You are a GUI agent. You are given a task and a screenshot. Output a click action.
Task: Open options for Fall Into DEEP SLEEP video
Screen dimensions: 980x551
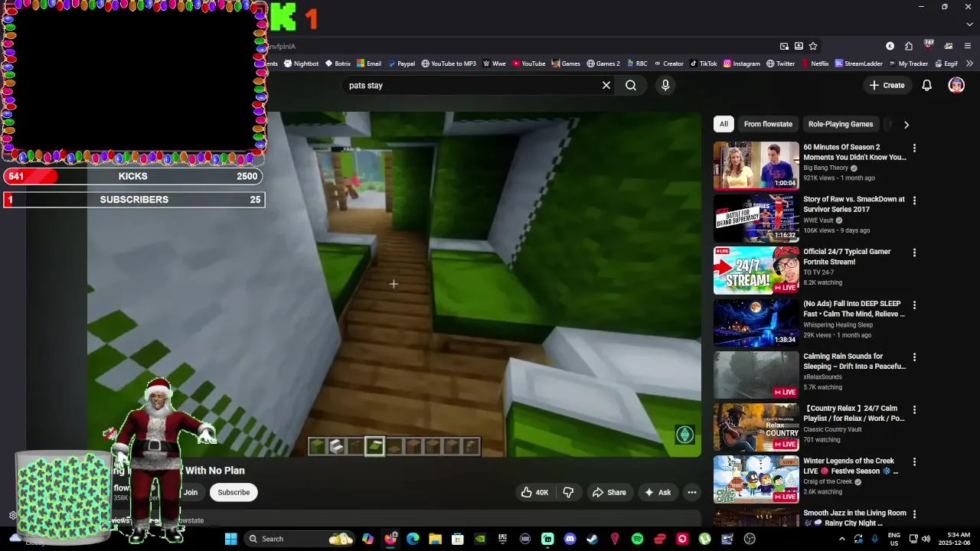coord(914,305)
